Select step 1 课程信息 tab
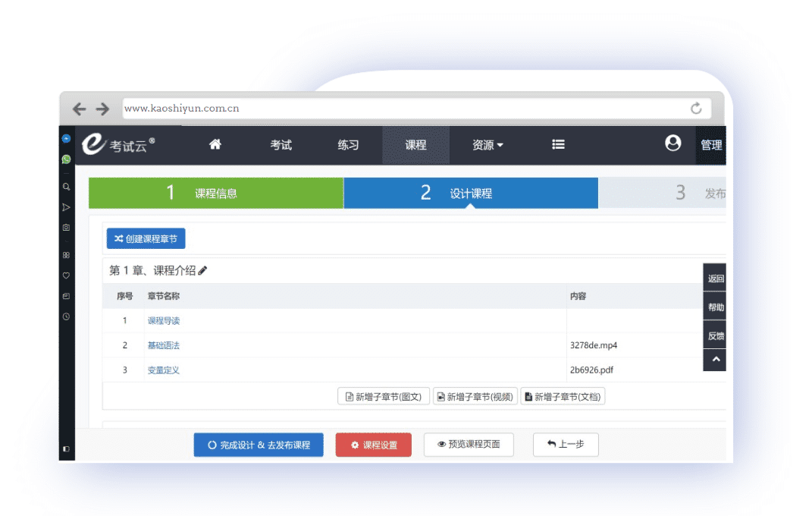Screen dimensions: 812x516 pos(216,193)
